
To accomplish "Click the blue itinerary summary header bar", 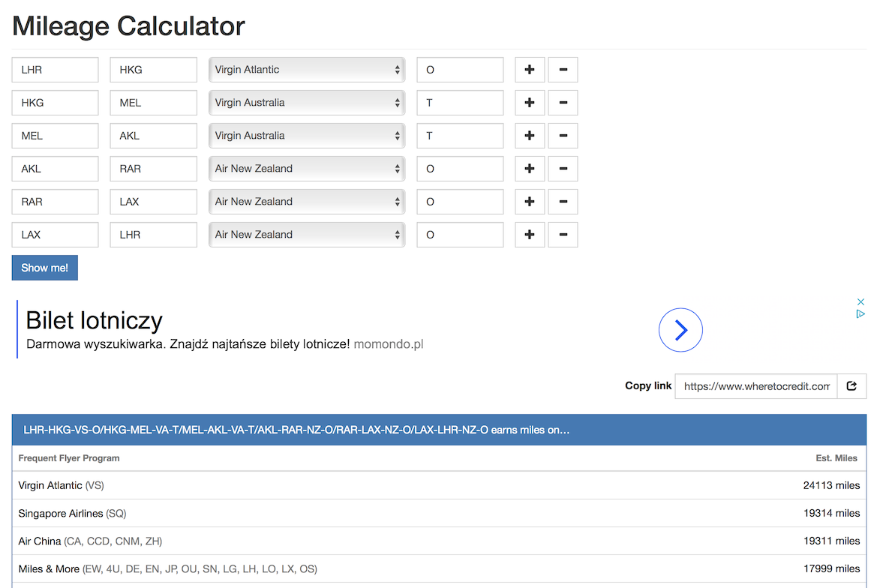I will [x=439, y=430].
